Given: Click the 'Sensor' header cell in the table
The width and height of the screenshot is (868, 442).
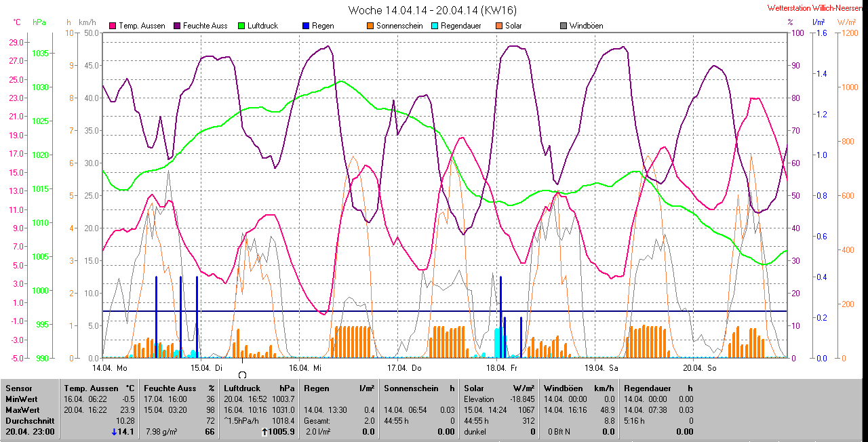Looking at the screenshot, I should coord(18,388).
